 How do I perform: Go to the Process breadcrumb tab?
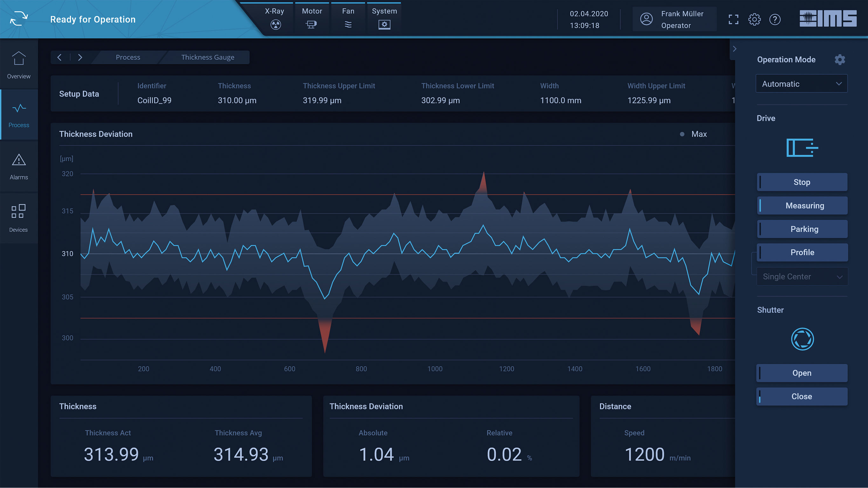pos(128,57)
